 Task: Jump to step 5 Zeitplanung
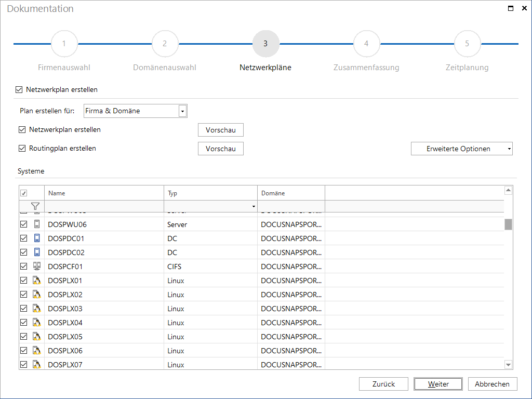[x=467, y=44]
